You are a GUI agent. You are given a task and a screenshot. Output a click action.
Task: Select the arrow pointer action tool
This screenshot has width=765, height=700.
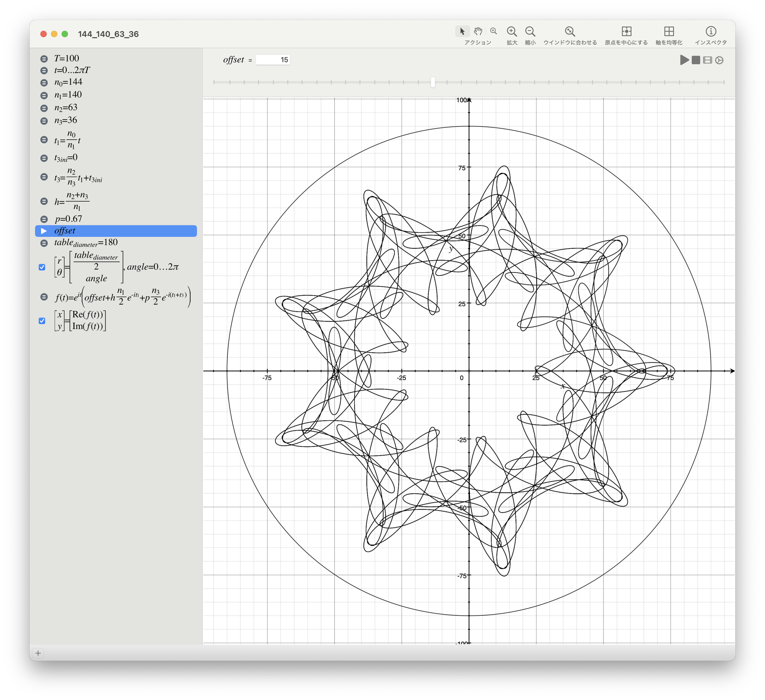click(x=462, y=31)
